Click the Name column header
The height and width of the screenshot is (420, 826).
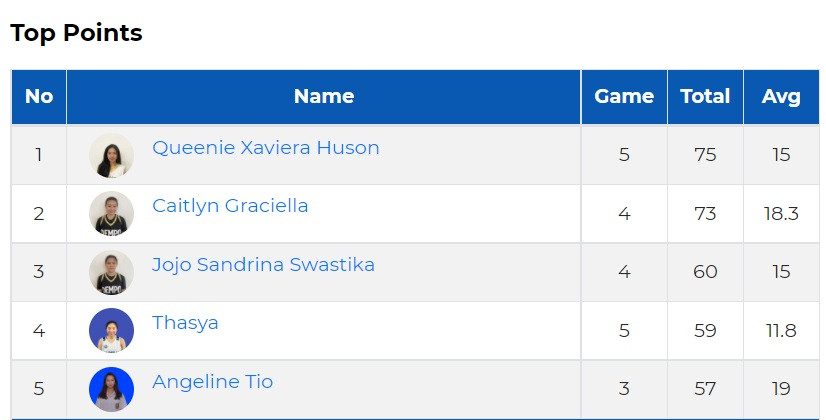point(323,97)
